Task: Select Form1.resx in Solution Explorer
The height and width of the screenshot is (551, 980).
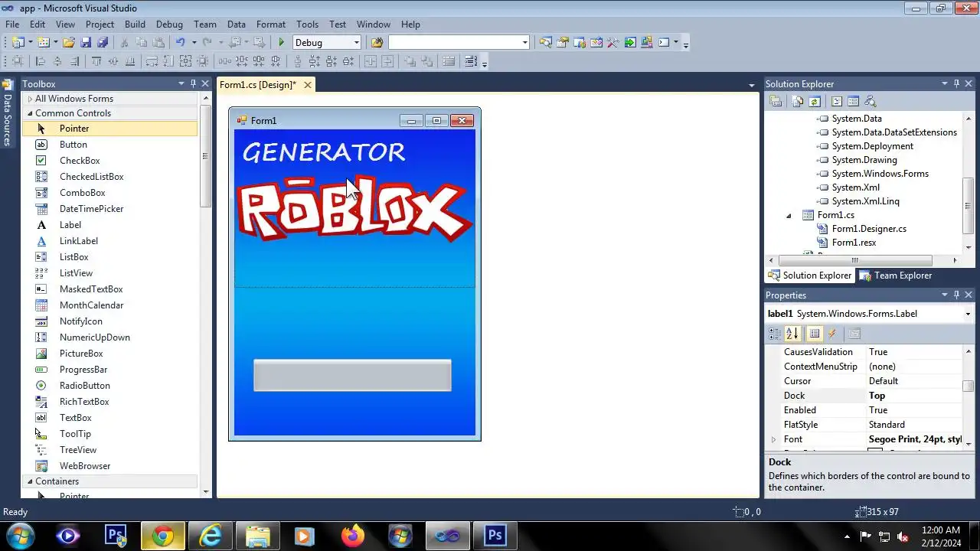Action: click(854, 243)
